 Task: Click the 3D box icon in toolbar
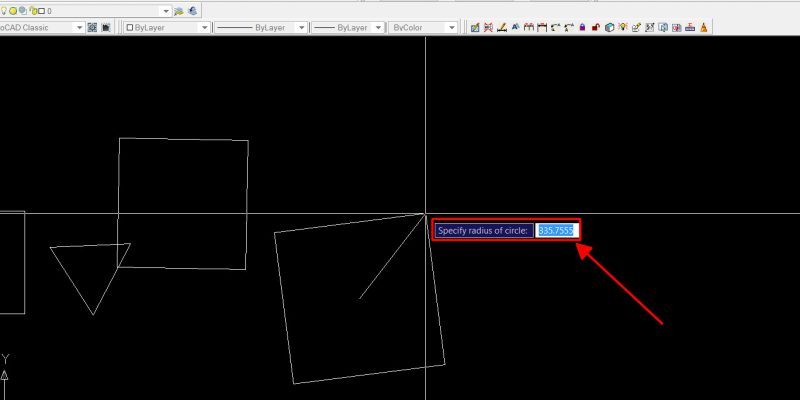coord(609,28)
